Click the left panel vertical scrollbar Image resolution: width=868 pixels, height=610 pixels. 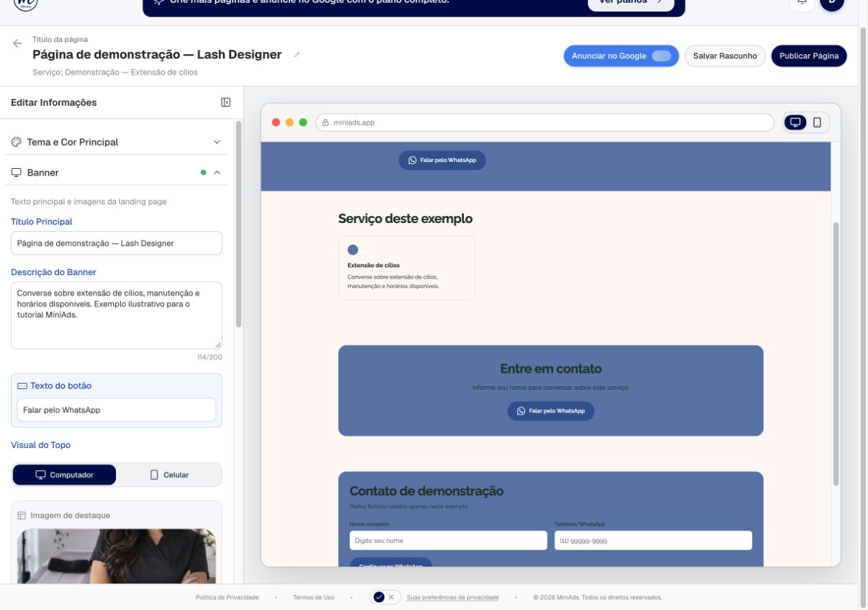point(239,224)
